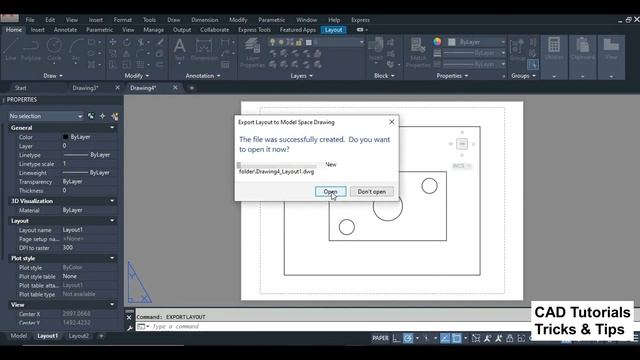The height and width of the screenshot is (360, 640).
Task: Toggle object snap in status bar
Action: tap(457, 338)
